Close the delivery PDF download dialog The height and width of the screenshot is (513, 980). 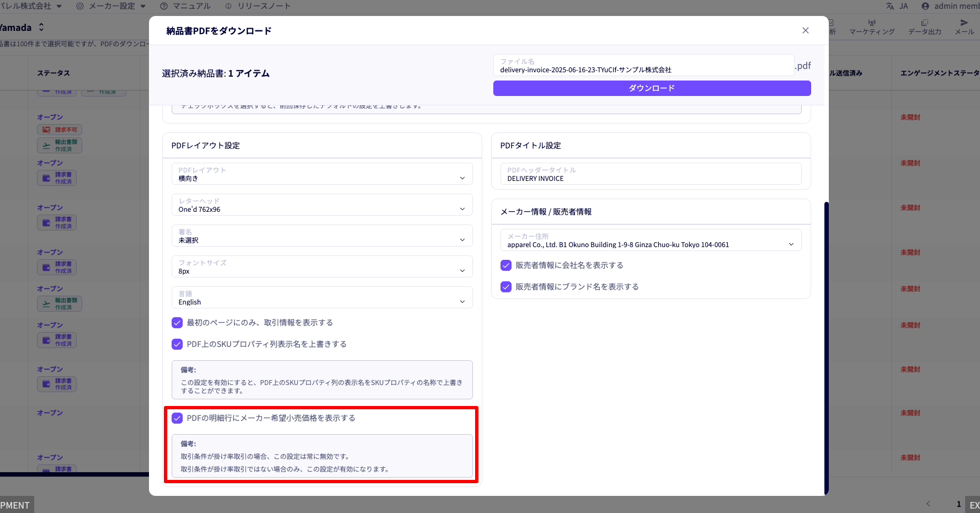click(x=805, y=30)
